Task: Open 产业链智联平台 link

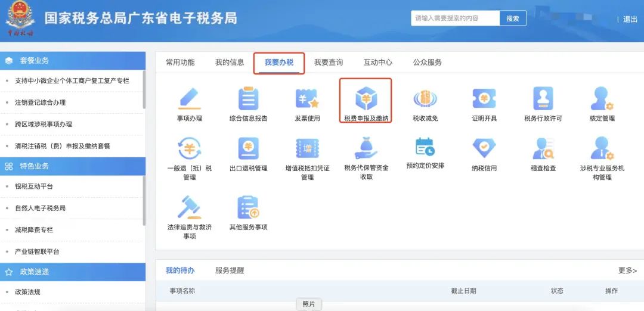Action: coord(38,252)
